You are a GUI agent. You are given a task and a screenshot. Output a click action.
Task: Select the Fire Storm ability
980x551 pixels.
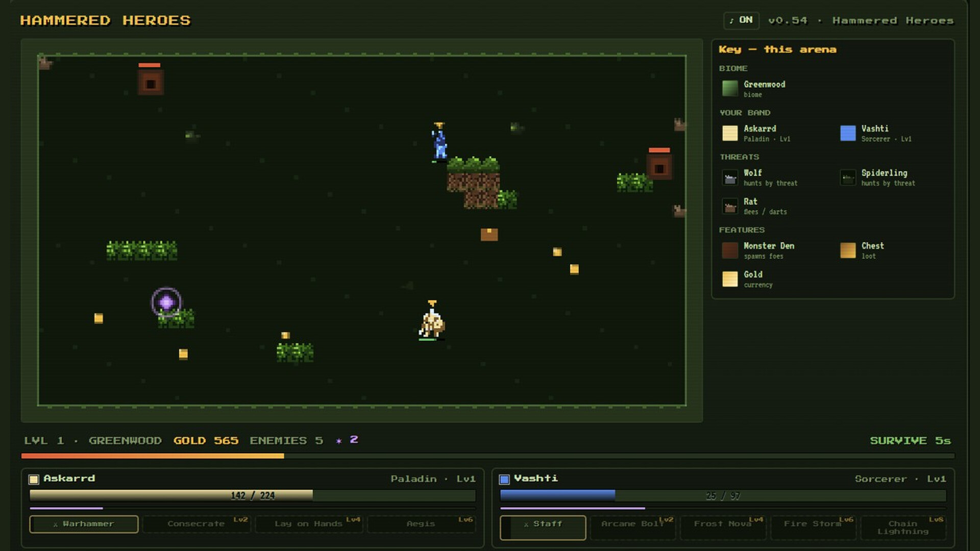813,528
